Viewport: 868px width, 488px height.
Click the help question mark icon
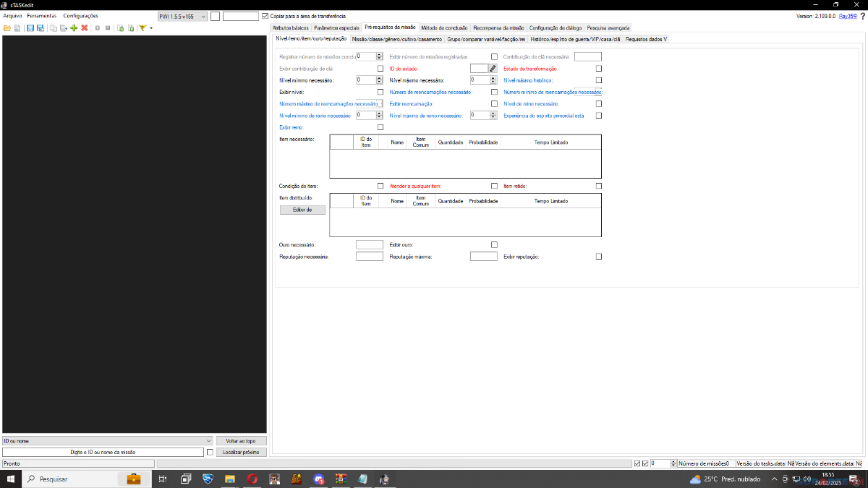pyautogui.click(x=862, y=15)
